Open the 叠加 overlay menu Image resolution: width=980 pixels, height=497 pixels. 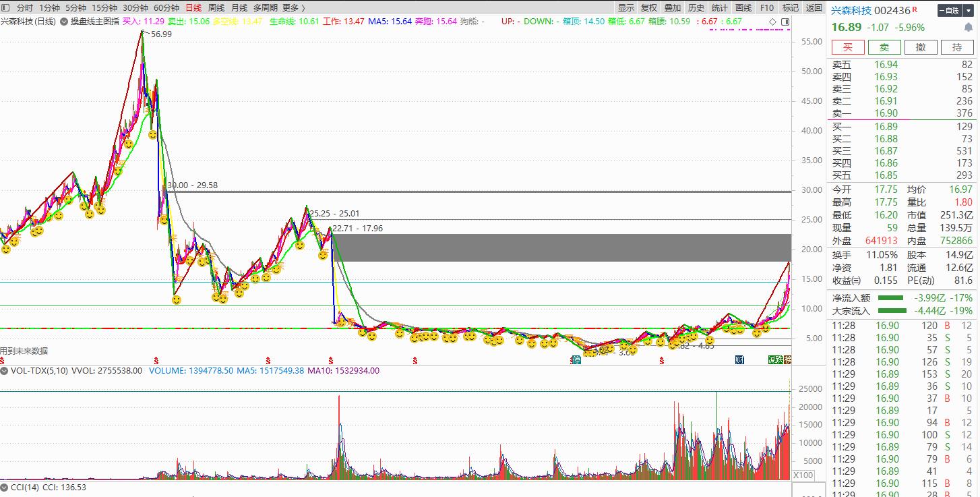tap(673, 8)
